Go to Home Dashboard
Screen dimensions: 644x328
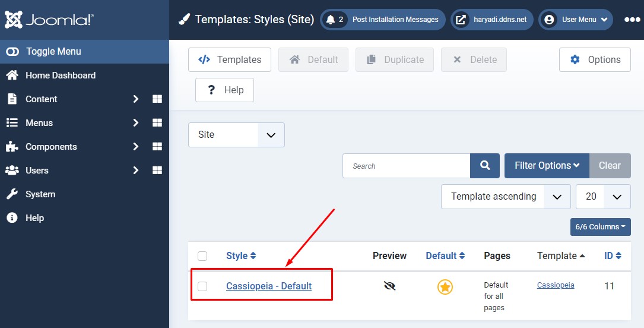coord(60,75)
